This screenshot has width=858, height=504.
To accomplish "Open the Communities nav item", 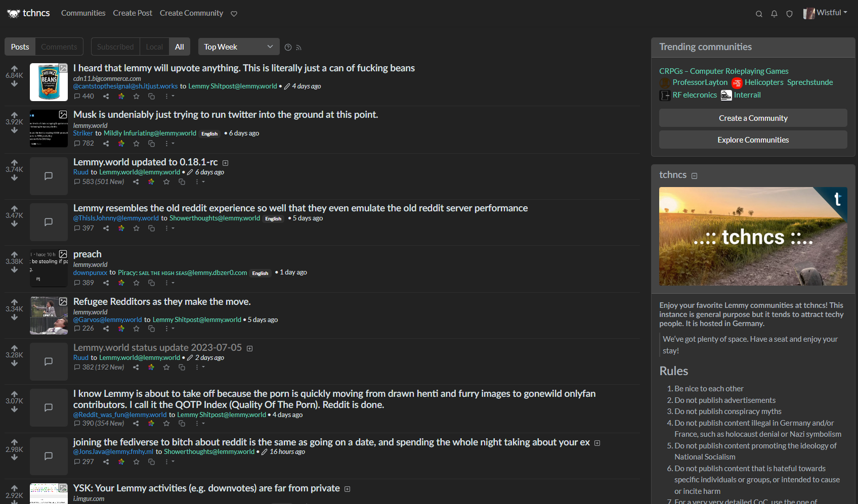I will [x=83, y=13].
